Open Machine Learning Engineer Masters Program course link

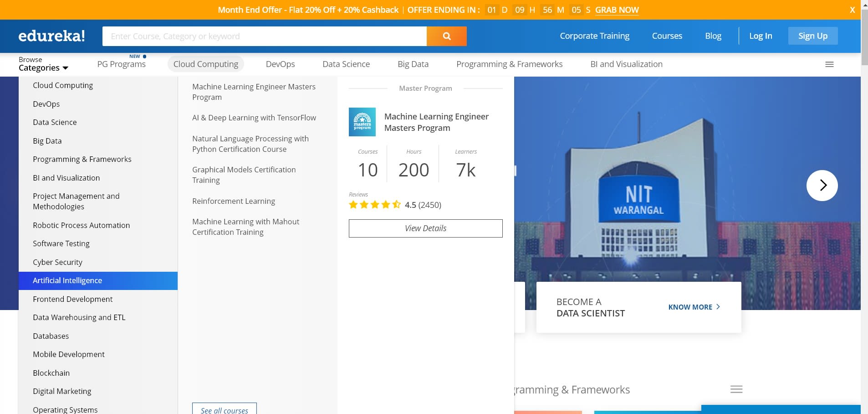click(254, 92)
